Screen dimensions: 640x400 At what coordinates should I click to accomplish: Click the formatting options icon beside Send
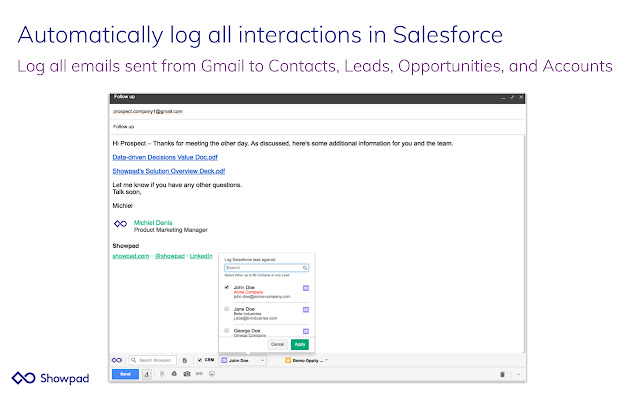pyautogui.click(x=146, y=374)
